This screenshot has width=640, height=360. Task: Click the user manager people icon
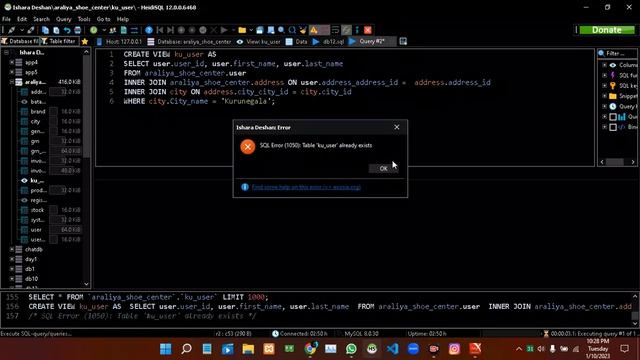point(113,30)
